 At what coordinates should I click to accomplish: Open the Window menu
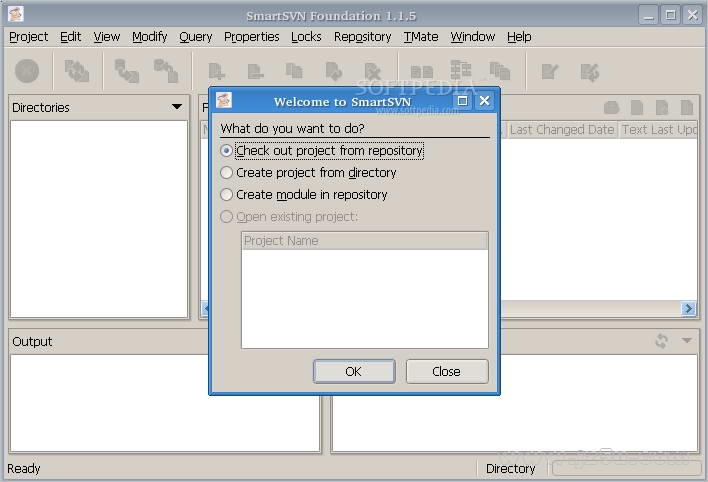tap(473, 37)
